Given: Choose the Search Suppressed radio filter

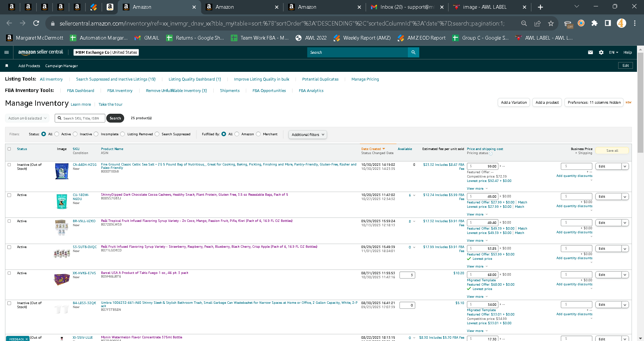Looking at the screenshot, I should (x=157, y=134).
